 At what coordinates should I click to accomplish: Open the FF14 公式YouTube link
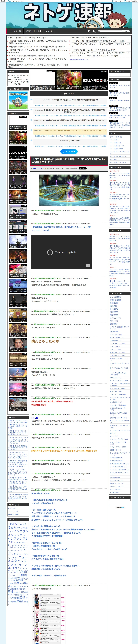[117, 149]
